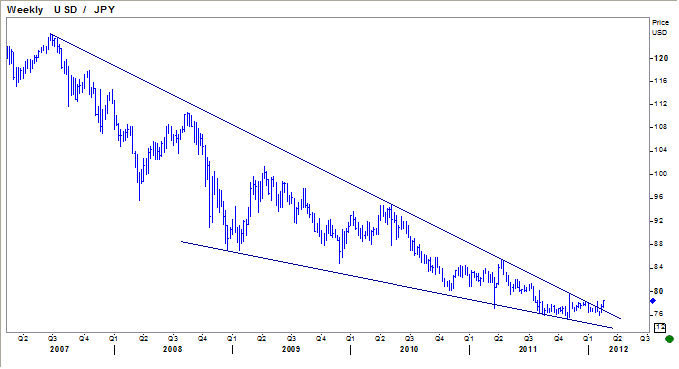
Task: Click the green status dot icon
Action: pyautogui.click(x=669, y=339)
